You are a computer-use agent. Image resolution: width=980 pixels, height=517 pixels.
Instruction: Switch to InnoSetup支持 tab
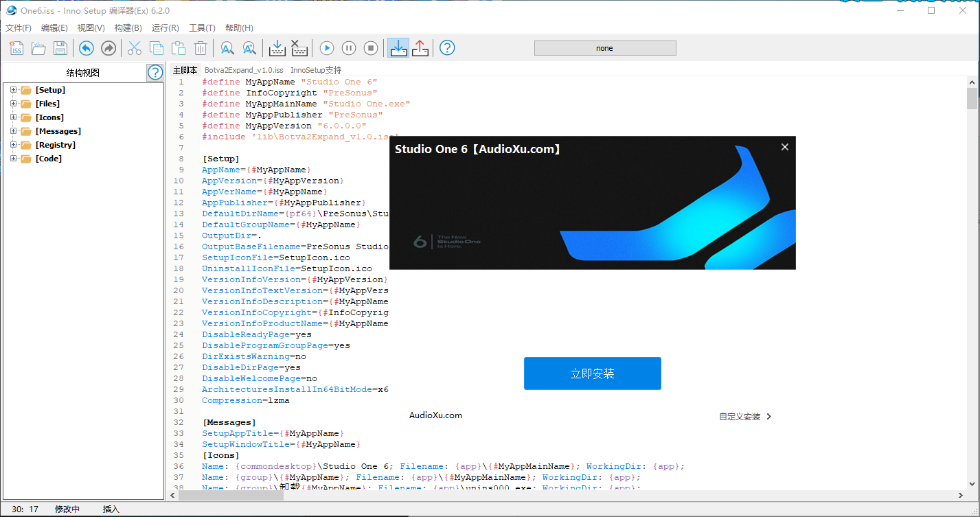pyautogui.click(x=316, y=70)
